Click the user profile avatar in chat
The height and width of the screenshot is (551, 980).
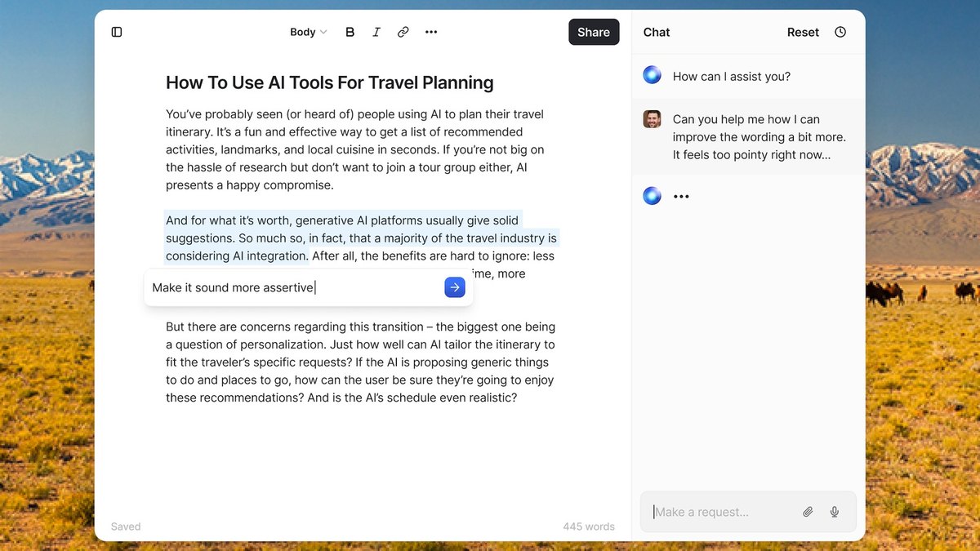point(652,119)
